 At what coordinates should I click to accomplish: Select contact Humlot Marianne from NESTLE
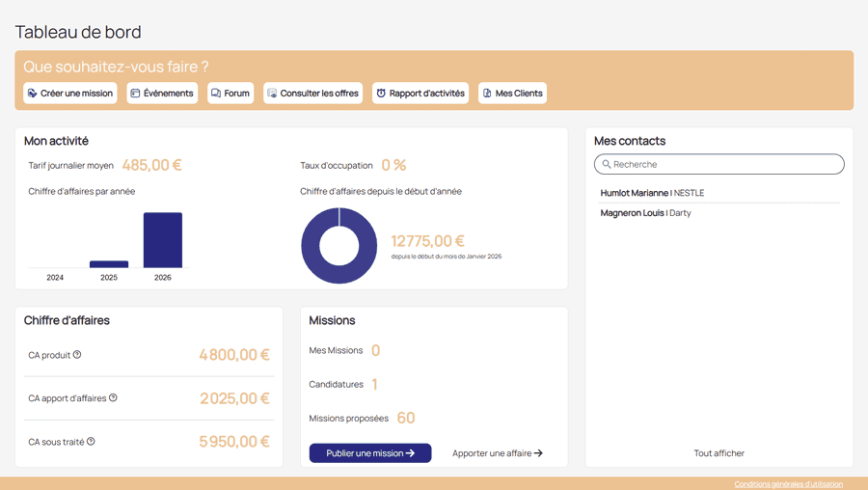point(652,193)
